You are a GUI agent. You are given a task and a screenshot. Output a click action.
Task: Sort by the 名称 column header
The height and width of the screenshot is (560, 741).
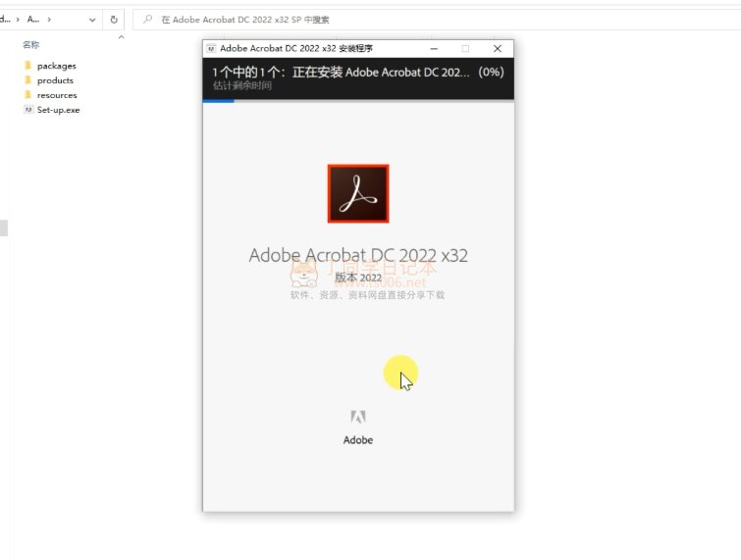click(x=31, y=44)
